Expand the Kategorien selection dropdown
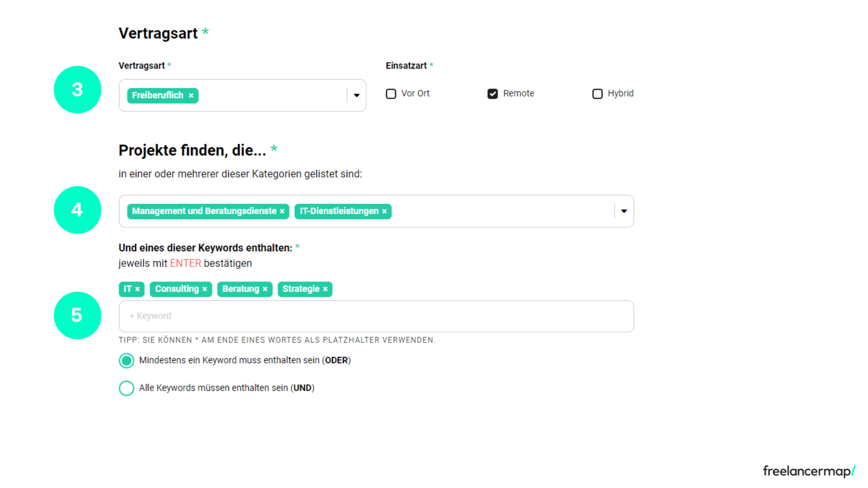The width and height of the screenshot is (868, 488). 624,211
